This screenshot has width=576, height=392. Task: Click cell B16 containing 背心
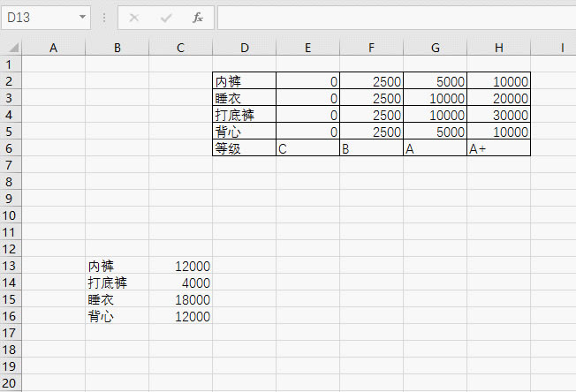(117, 316)
